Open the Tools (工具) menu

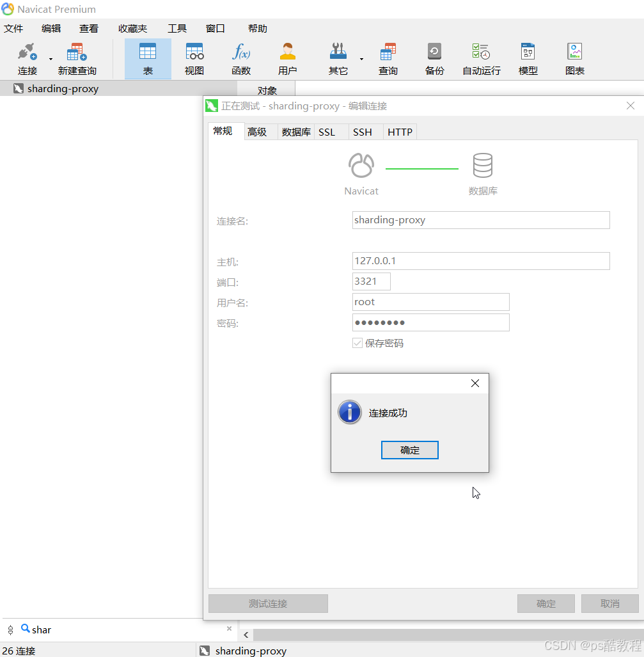(177, 29)
